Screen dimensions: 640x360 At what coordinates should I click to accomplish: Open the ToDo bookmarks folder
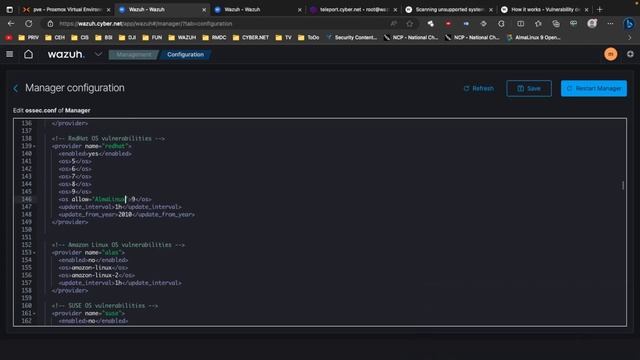coord(309,38)
